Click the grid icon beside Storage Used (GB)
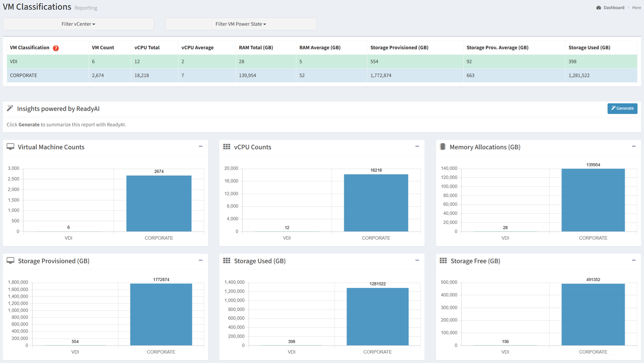This screenshot has width=644, height=363. [x=227, y=261]
